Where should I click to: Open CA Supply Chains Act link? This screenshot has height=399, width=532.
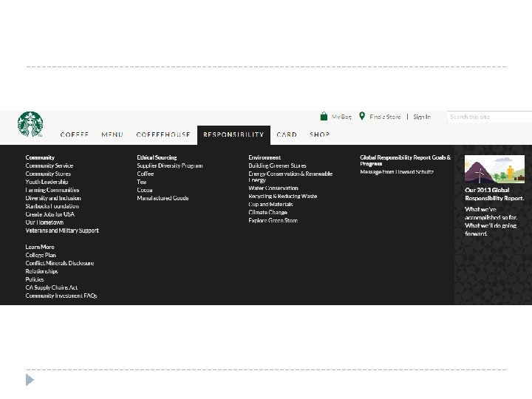52,287
